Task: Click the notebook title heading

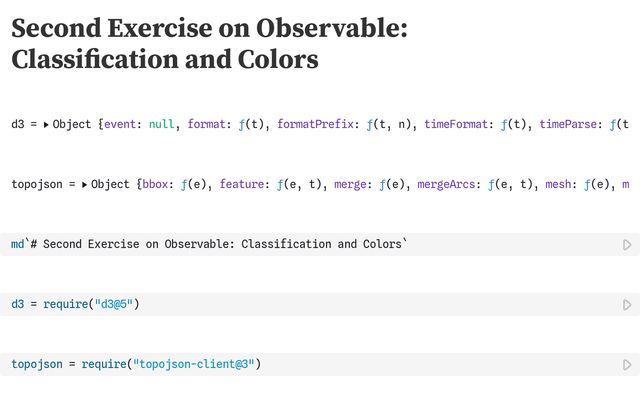Action: click(209, 45)
